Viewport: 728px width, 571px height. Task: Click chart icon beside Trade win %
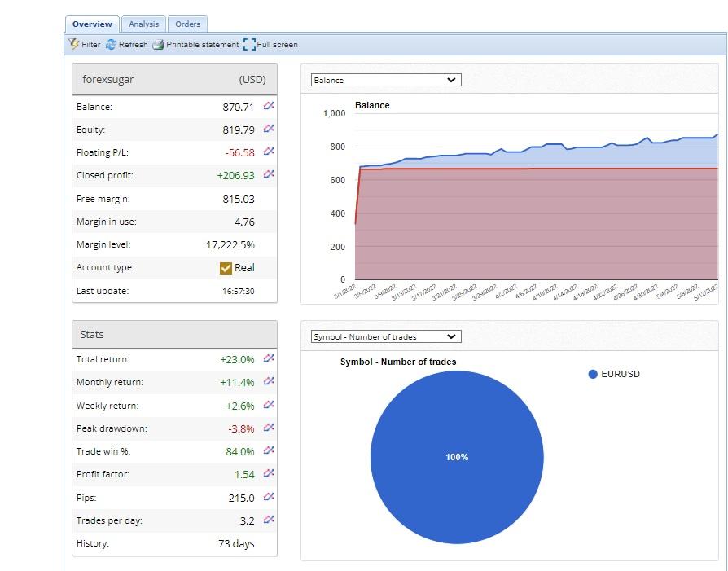(x=269, y=450)
